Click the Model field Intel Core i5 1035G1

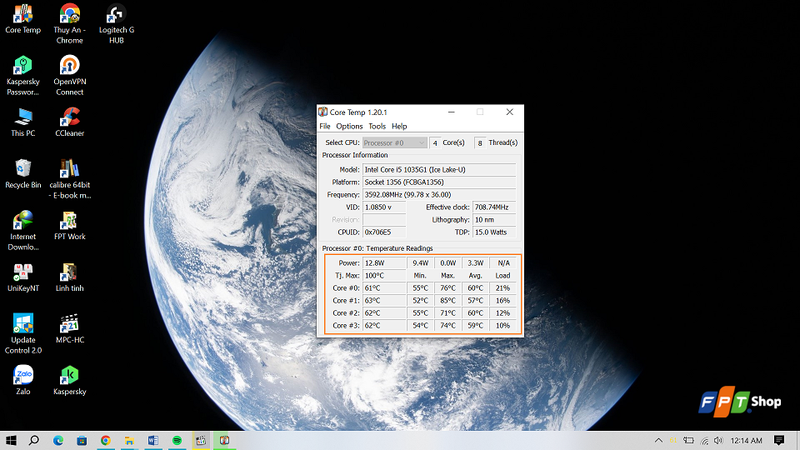point(439,169)
